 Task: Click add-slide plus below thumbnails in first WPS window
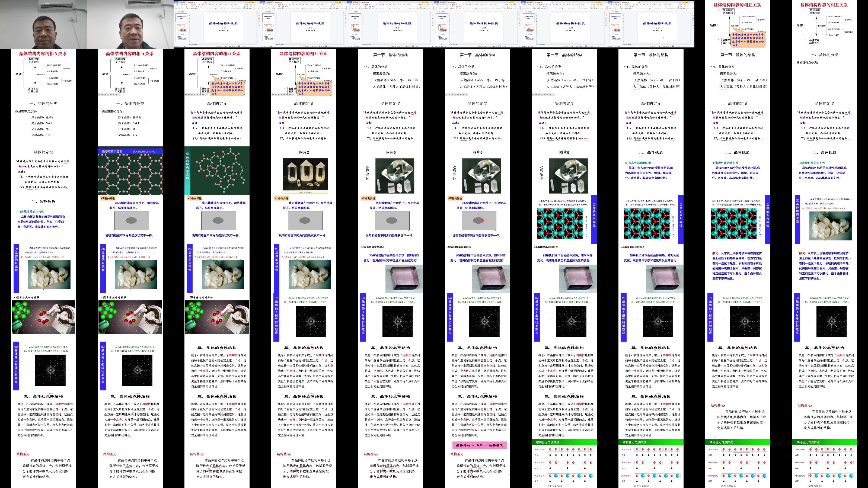tap(181, 44)
